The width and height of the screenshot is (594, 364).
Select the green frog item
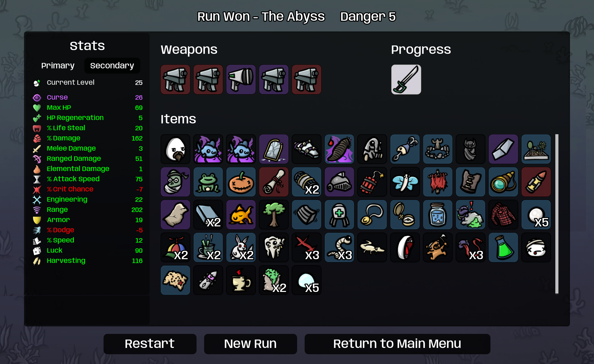[208, 182]
